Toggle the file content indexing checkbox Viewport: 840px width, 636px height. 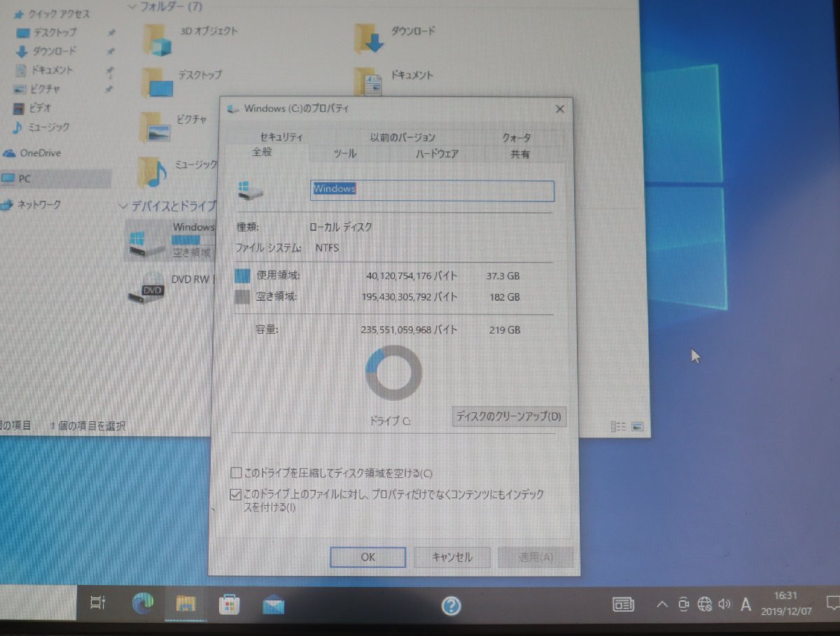coord(236,495)
